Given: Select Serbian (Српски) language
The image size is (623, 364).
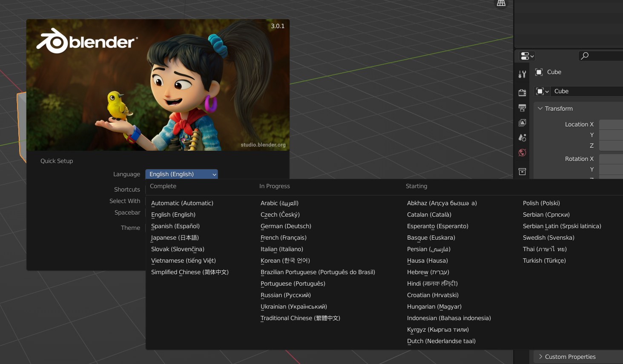Looking at the screenshot, I should [x=546, y=215].
